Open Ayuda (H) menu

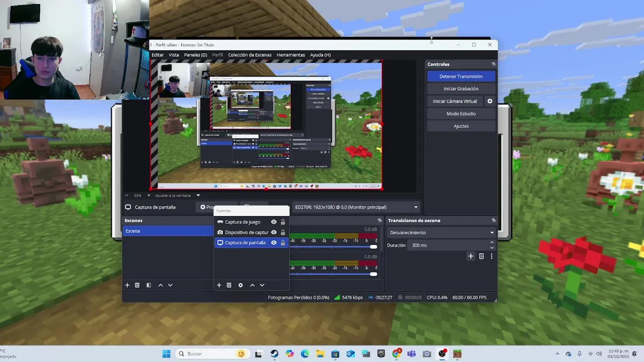[320, 55]
